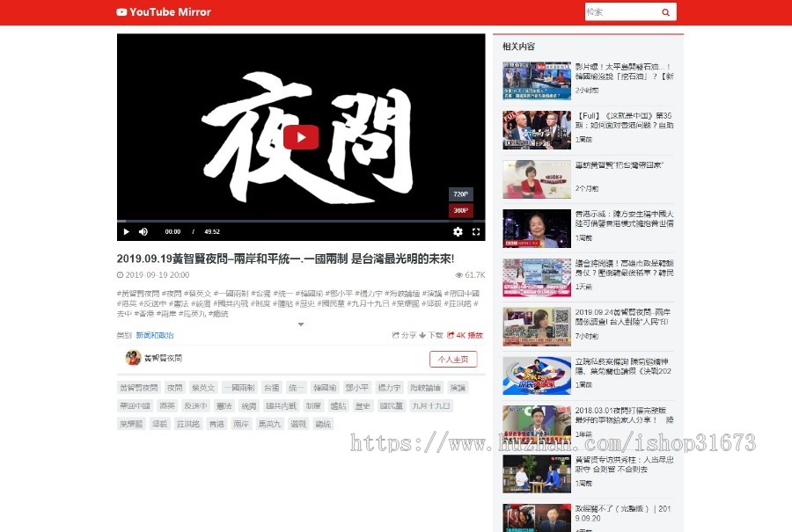Viewport: 792px width, 532px height.
Task: Click the search magnifier button
Action: point(666,12)
